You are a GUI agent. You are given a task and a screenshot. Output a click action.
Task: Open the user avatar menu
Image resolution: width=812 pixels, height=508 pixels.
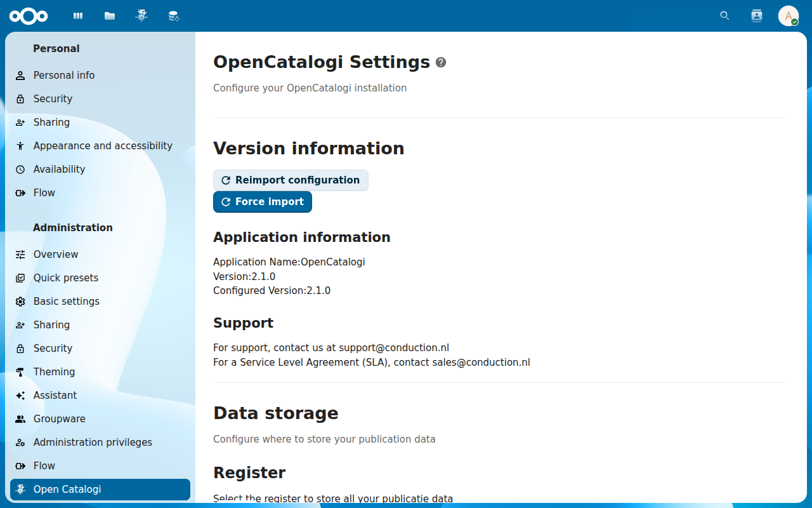pyautogui.click(x=789, y=16)
